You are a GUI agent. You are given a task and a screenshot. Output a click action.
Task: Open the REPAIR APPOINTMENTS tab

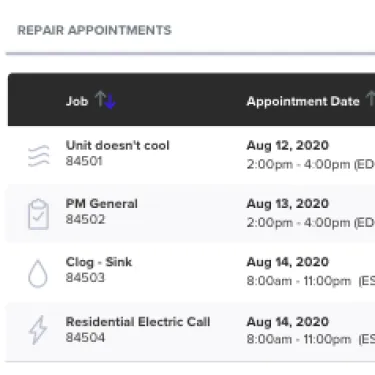[94, 30]
